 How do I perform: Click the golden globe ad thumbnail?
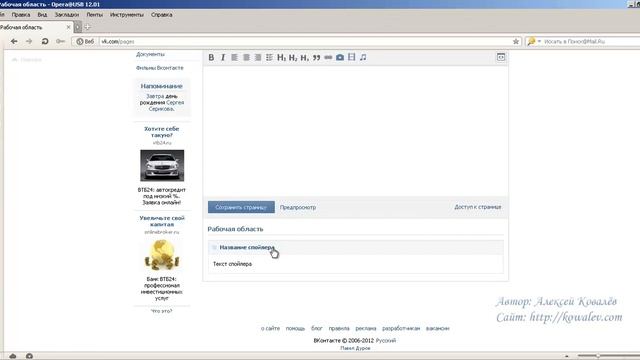(x=162, y=255)
